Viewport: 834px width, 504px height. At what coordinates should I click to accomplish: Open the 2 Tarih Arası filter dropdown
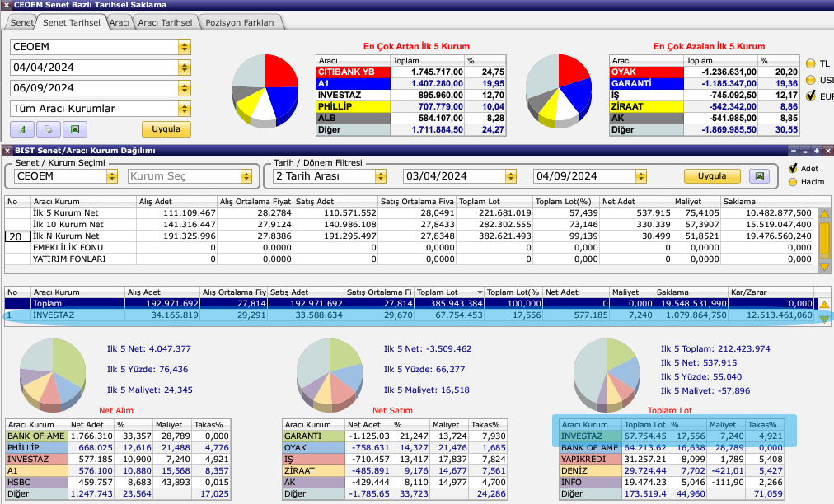click(380, 176)
